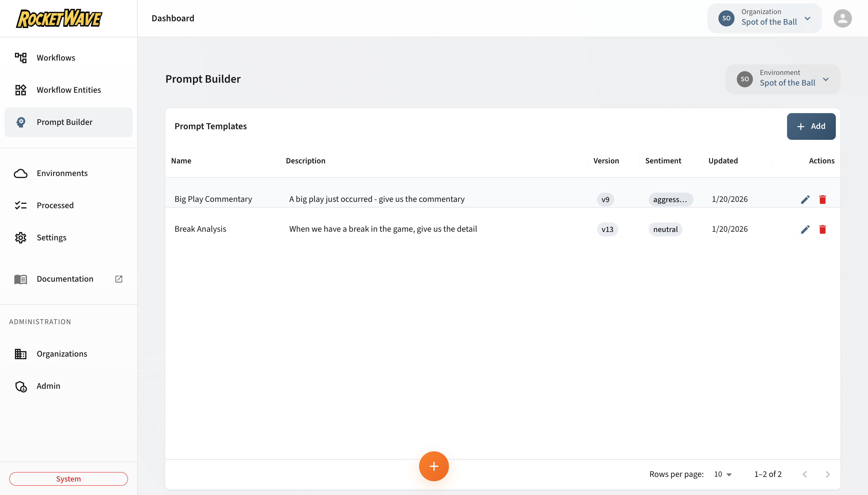Open the Processed checklist icon
868x495 pixels.
[21, 205]
